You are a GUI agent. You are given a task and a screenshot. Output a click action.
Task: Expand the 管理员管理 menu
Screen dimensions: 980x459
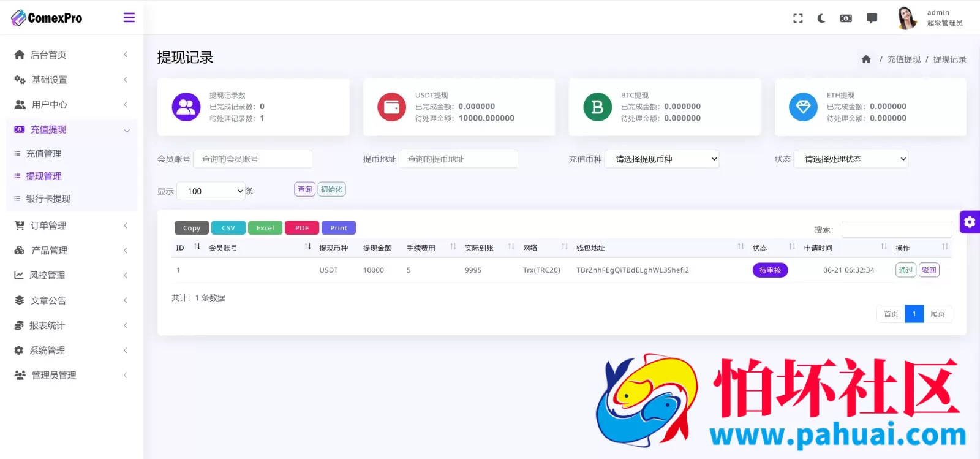point(71,375)
